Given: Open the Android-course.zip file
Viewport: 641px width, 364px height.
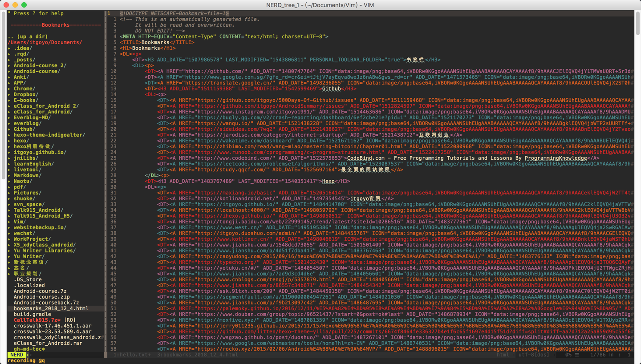Looking at the screenshot, I should click(42, 297).
